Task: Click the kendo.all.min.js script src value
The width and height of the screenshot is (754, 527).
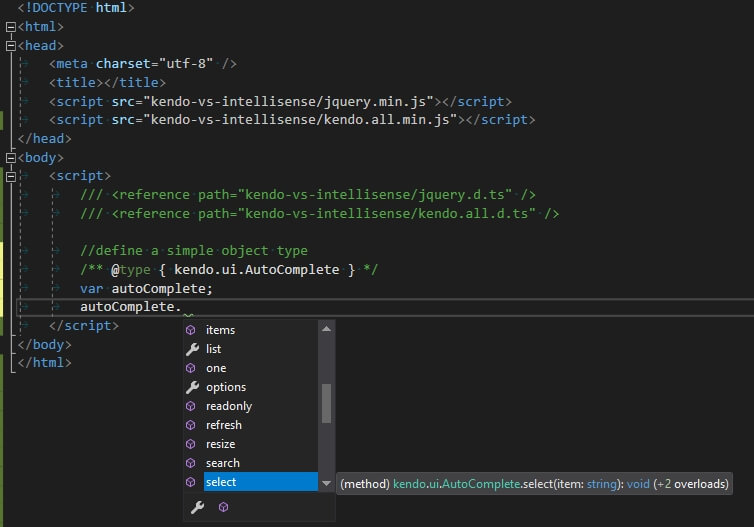Action: click(300, 120)
